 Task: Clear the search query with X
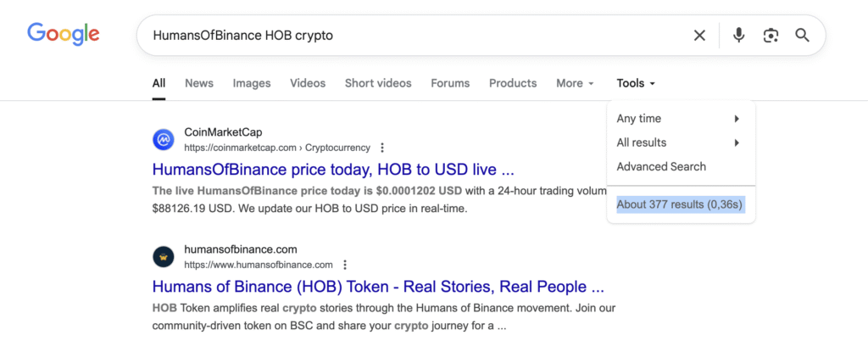(x=699, y=35)
